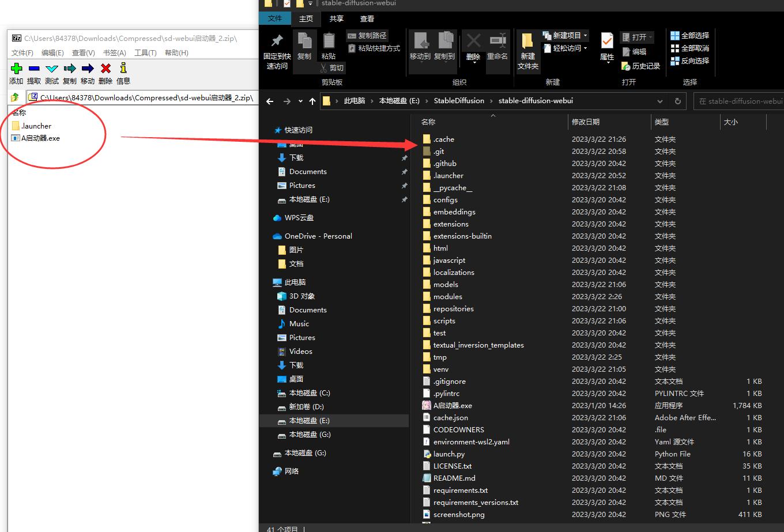784x532 pixels.
Task: Select the A启动器.exe file in Explorer
Action: point(452,406)
